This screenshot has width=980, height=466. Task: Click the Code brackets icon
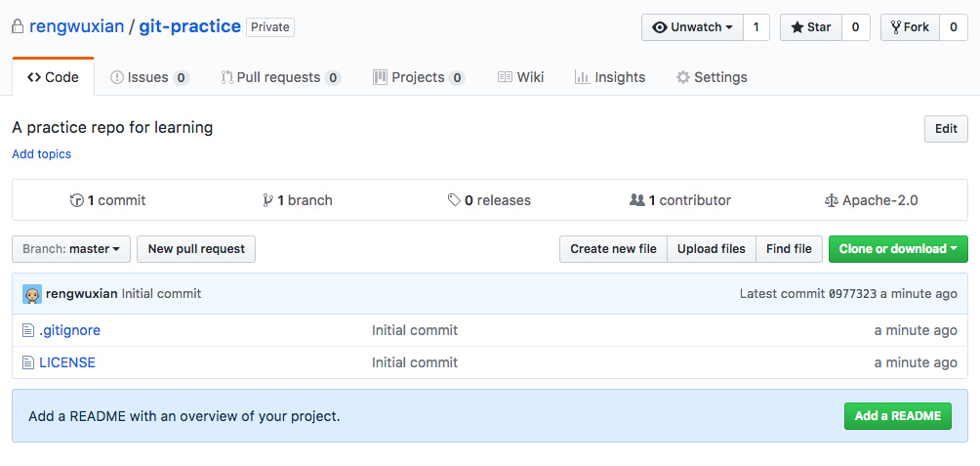point(34,77)
